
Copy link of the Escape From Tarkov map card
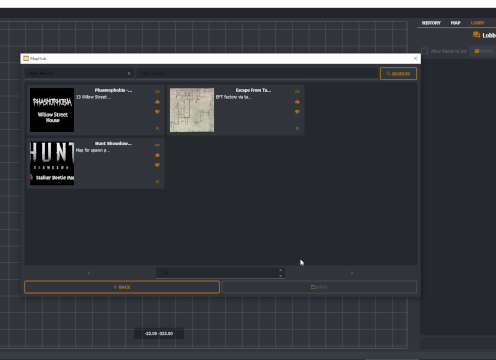[x=297, y=91]
